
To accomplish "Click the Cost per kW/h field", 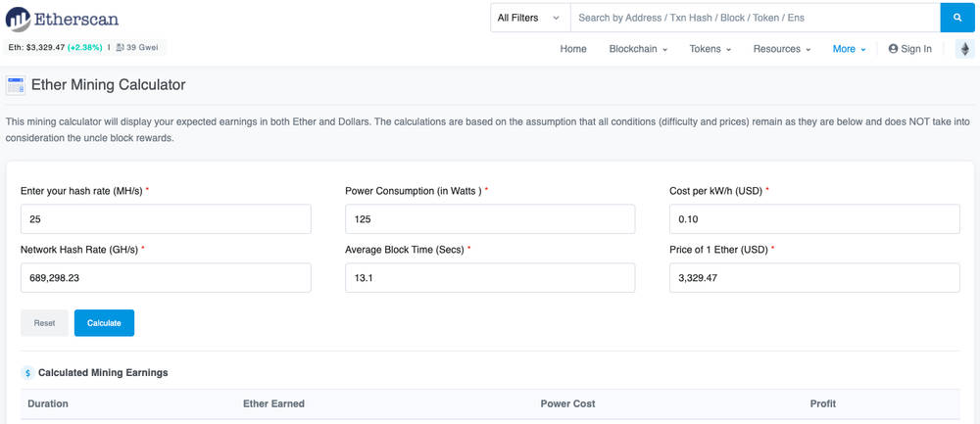I will point(814,219).
